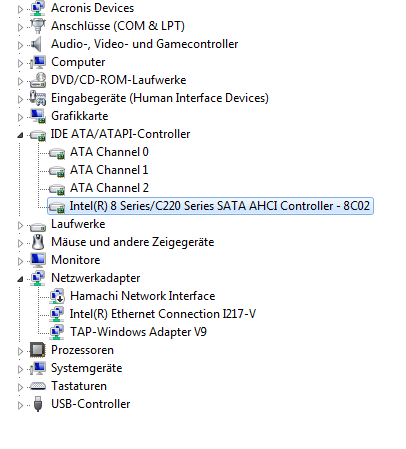406x449 pixels.
Task: Click the speaker icon for Audio-, Video- und Gamecontroller
Action: coord(36,44)
